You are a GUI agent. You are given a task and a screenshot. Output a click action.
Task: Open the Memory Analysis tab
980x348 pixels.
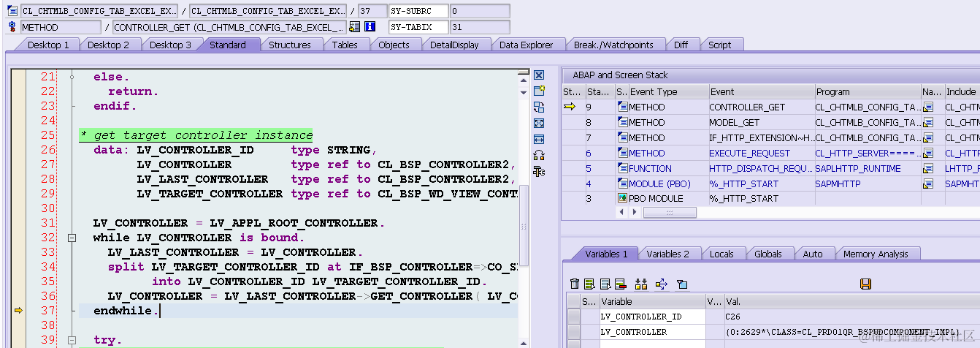[x=876, y=254]
